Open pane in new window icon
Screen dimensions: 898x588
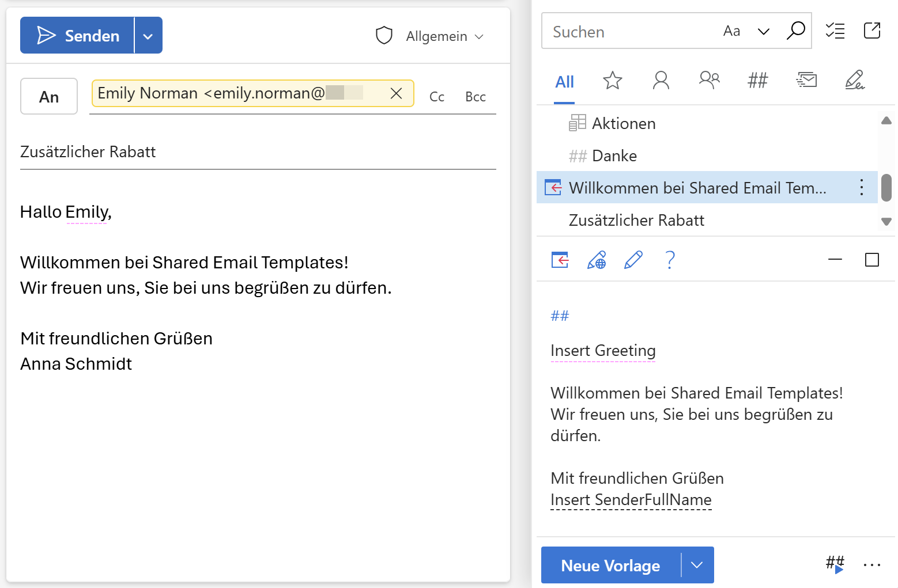(x=872, y=31)
